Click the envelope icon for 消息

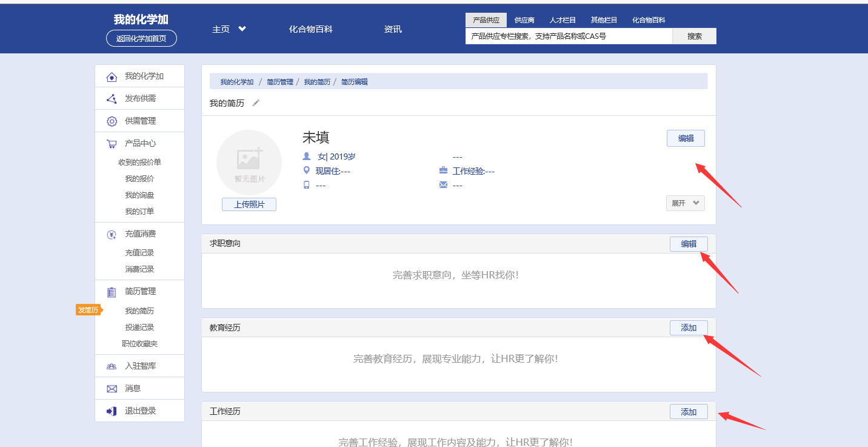click(x=112, y=389)
